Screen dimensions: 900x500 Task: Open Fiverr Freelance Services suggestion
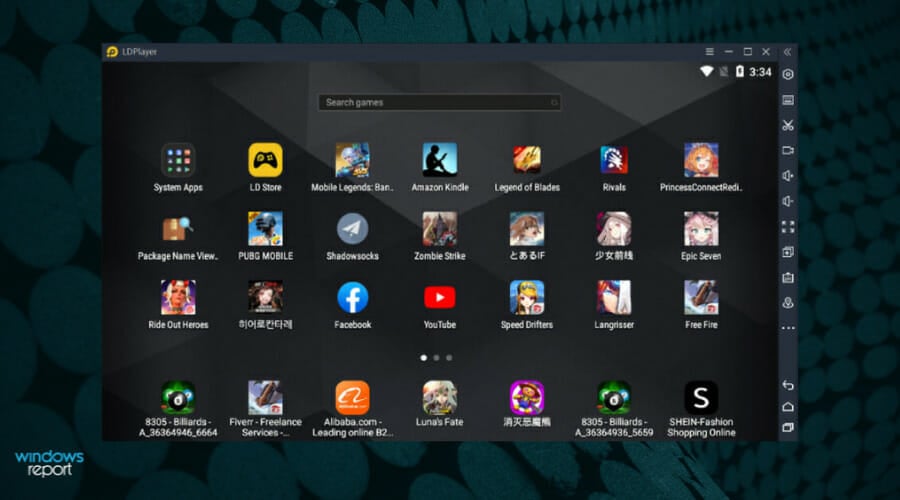(265, 398)
